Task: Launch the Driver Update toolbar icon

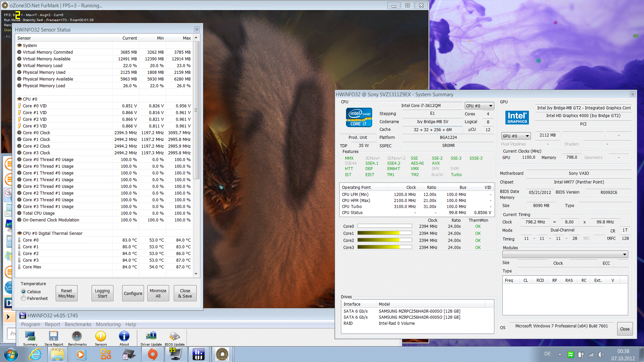Action: click(x=151, y=338)
